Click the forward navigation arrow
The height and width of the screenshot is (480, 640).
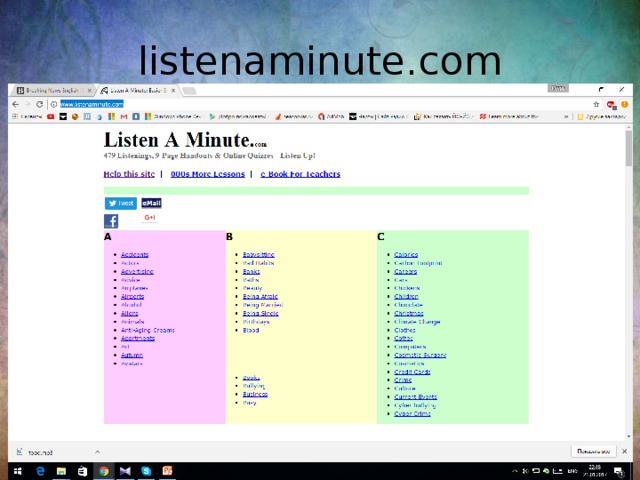pyautogui.click(x=27, y=104)
